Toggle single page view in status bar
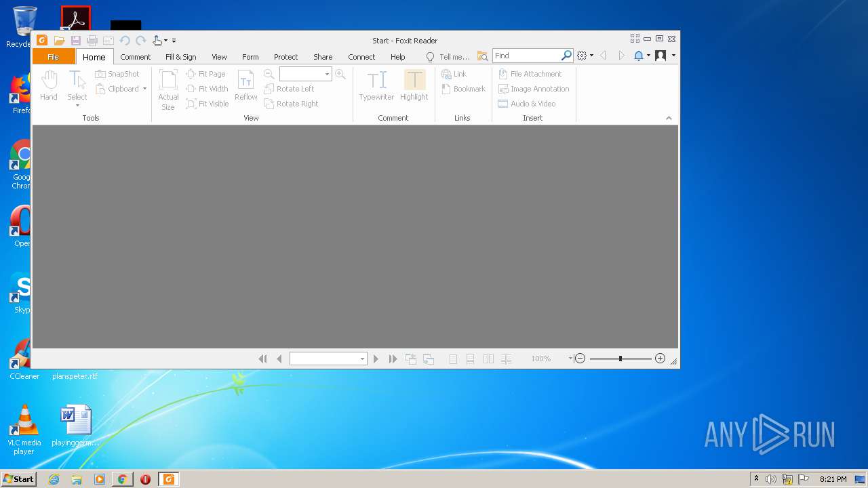 453,359
